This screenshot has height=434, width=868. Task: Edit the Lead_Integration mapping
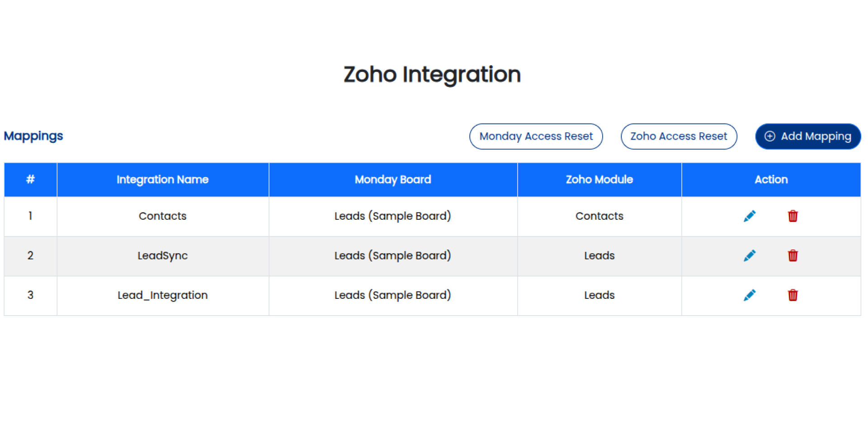749,295
